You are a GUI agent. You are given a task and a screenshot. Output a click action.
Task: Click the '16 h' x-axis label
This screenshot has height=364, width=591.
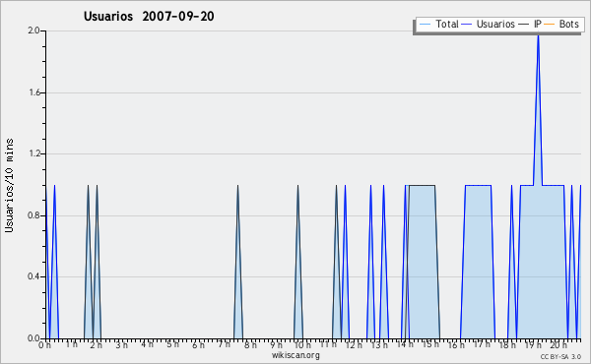[x=456, y=344]
